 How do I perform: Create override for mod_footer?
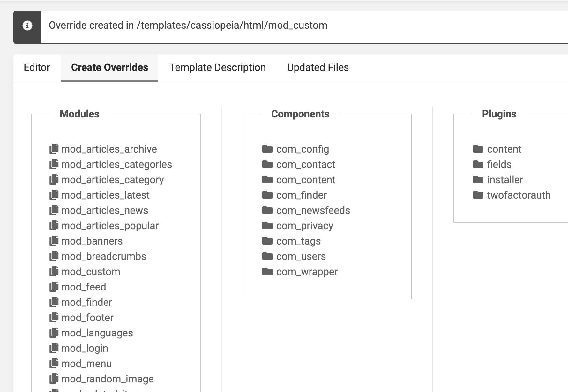pyautogui.click(x=87, y=318)
